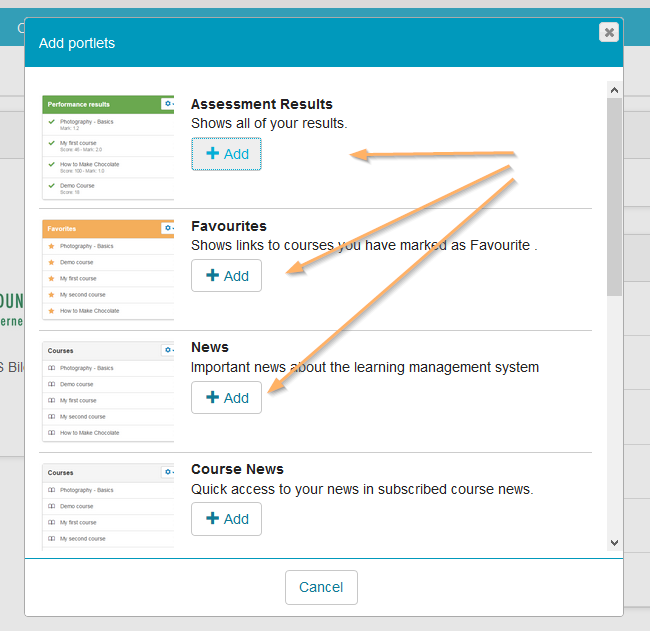
Task: Click the scrollbar down arrow
Action: point(614,542)
